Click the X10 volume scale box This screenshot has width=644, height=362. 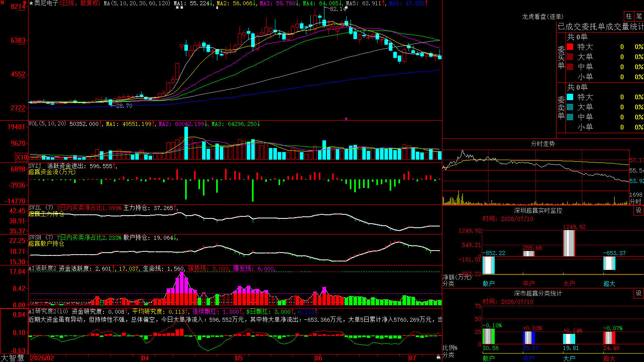point(21,157)
